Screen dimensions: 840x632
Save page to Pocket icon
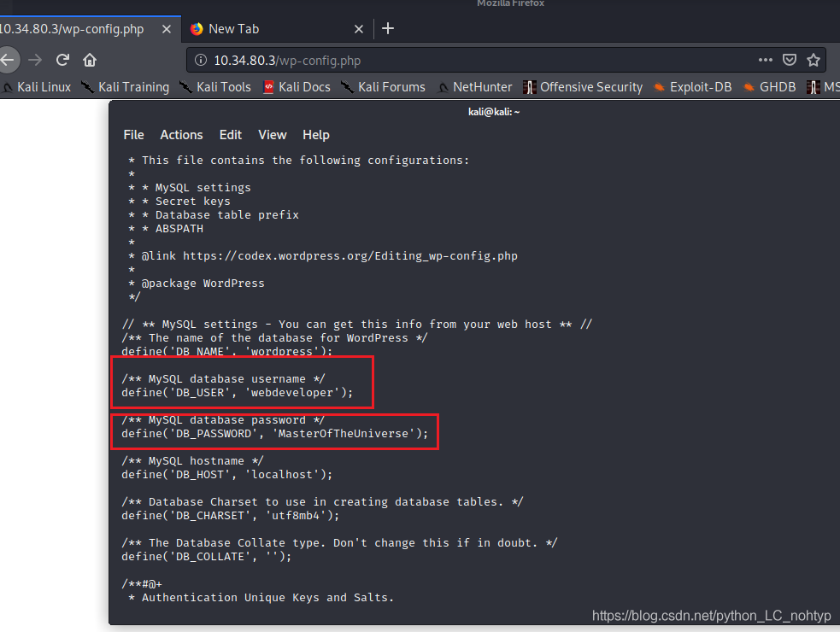789,60
